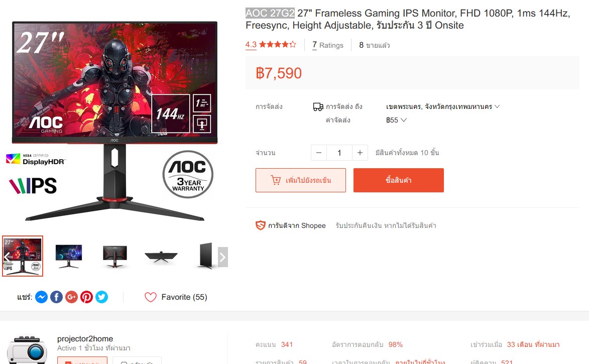
Task: Share product via Messenger icon
Action: [x=41, y=297]
